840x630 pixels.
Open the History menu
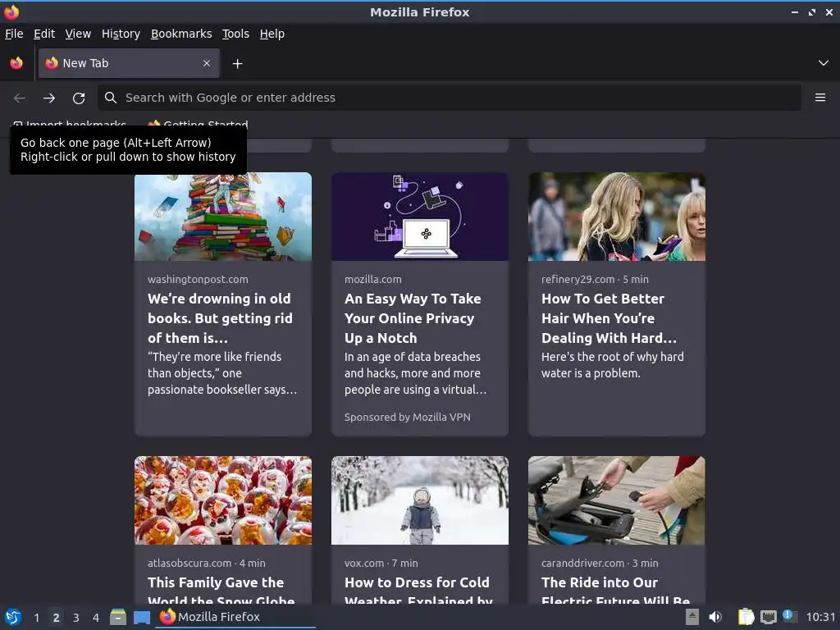(x=121, y=34)
